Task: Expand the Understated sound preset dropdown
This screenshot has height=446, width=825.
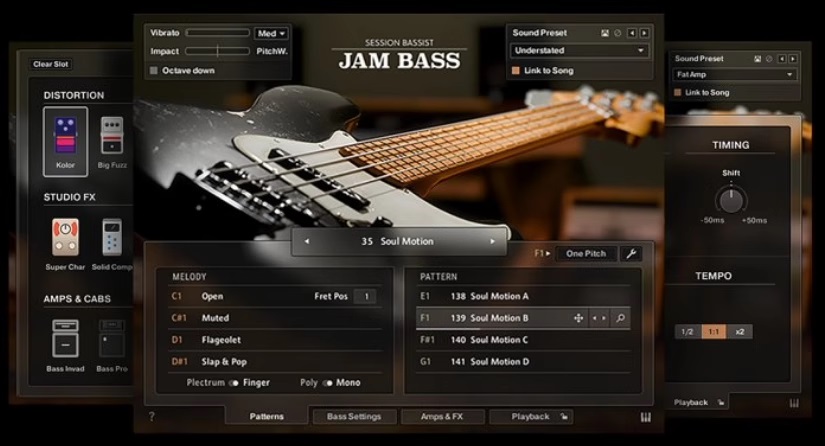Action: pyautogui.click(x=579, y=50)
